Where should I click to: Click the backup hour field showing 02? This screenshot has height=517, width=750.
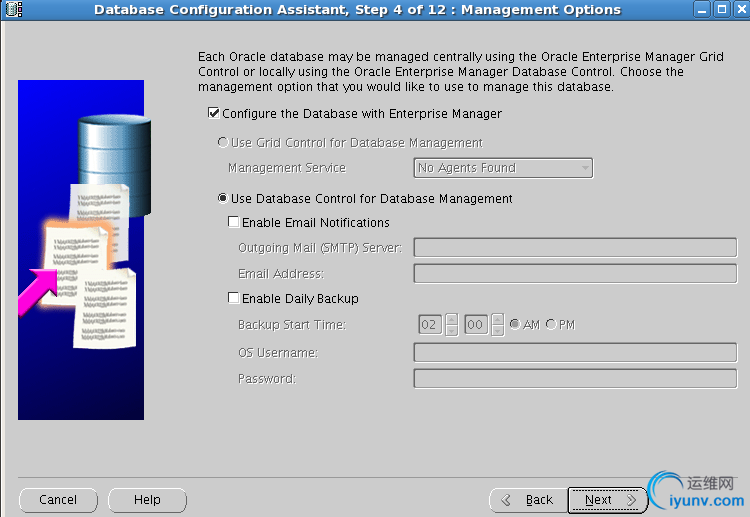point(430,325)
